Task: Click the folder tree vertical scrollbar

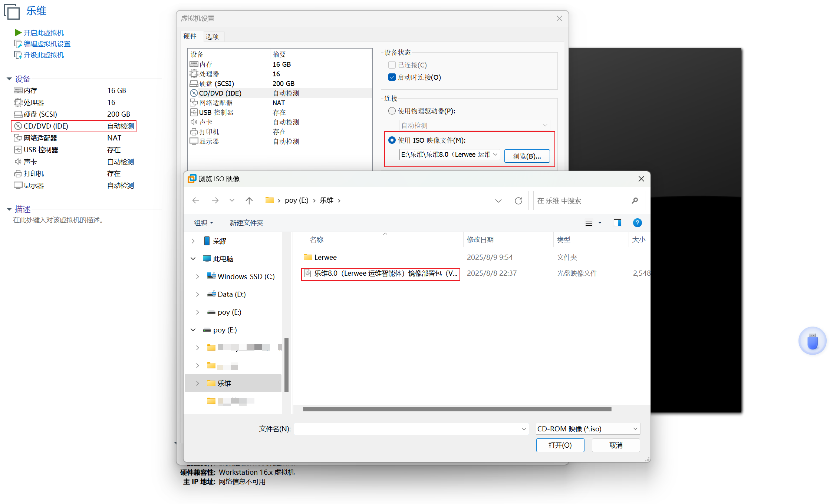Action: click(286, 365)
